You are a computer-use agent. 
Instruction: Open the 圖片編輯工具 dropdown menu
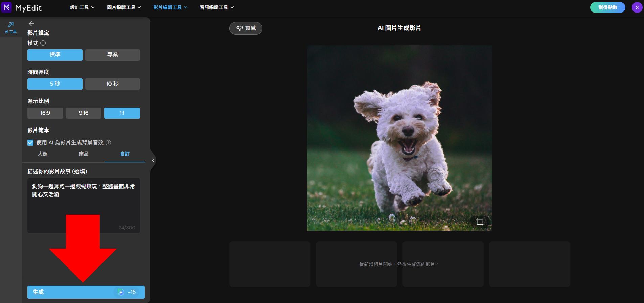coord(124,7)
